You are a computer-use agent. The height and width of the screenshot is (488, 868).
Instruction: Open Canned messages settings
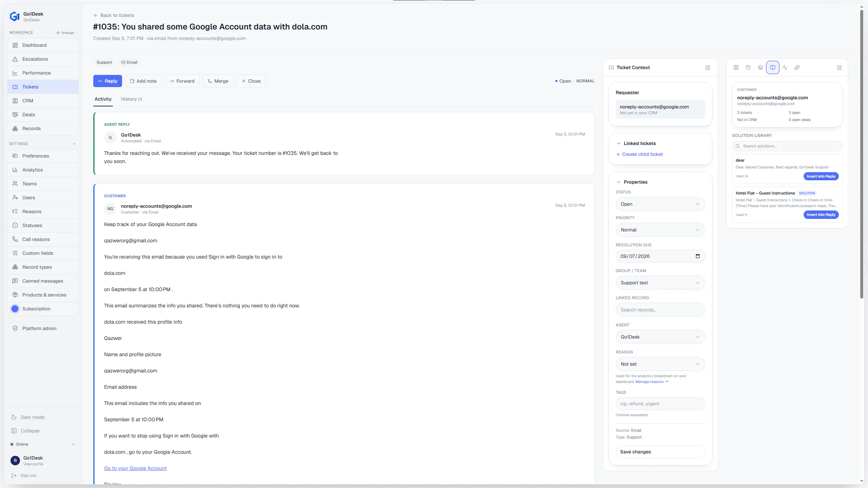click(x=43, y=281)
